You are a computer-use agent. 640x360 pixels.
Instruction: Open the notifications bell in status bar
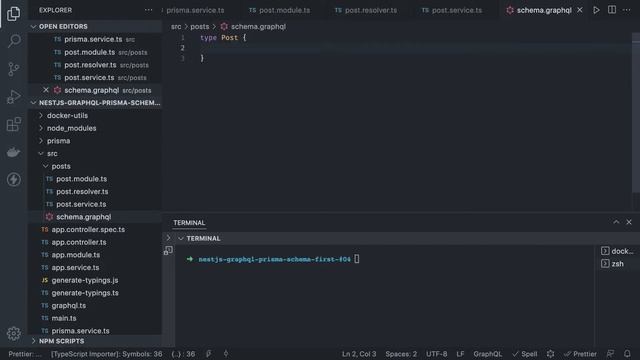tap(627, 354)
